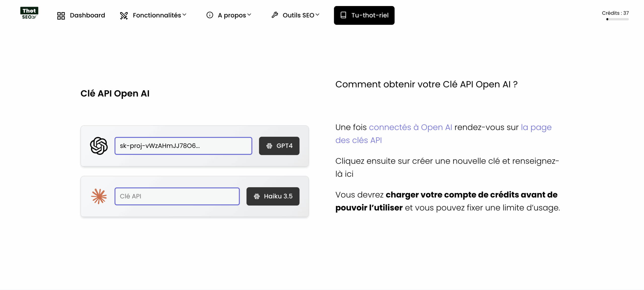Image resolution: width=644 pixels, height=290 pixels.
Task: Click the credits progress bar
Action: pyautogui.click(x=617, y=19)
